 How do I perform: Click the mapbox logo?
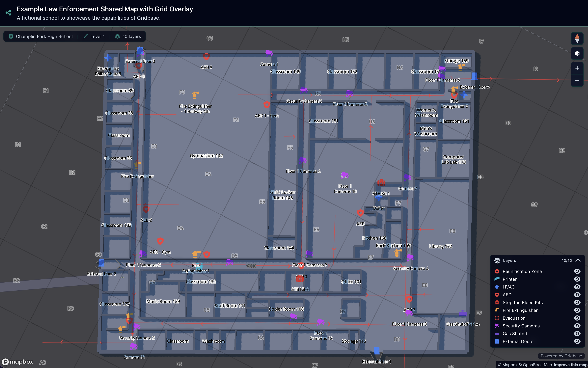point(17,362)
